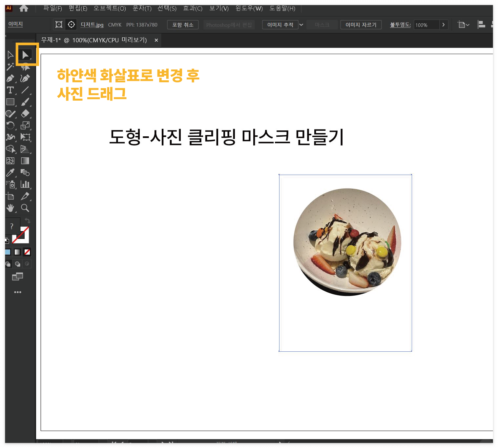This screenshot has height=448, width=498.
Task: Select the Magic Wand tool
Action: (x=10, y=67)
